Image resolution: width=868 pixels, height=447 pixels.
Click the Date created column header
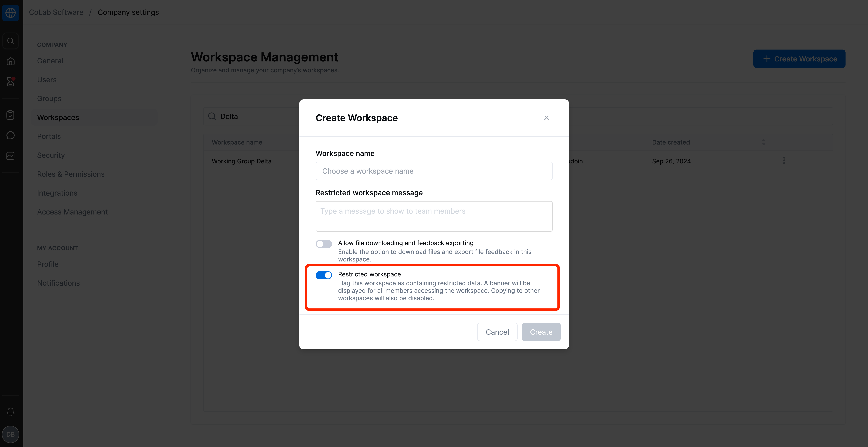click(x=671, y=142)
